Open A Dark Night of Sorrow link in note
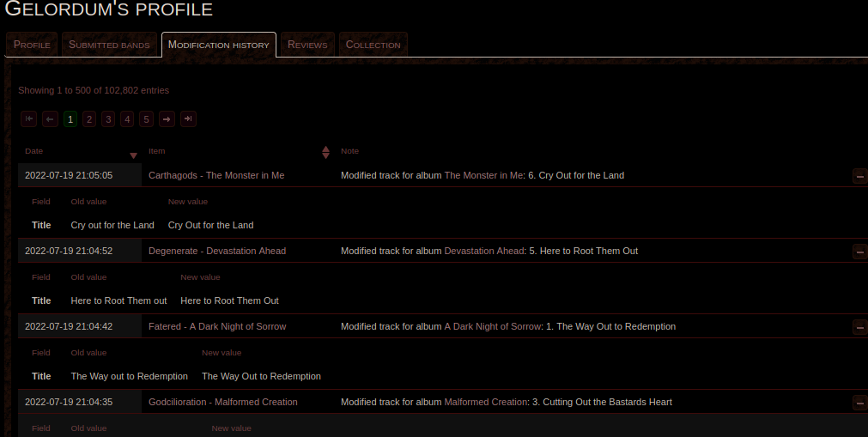Screen dimensions: 868x437 (493, 327)
